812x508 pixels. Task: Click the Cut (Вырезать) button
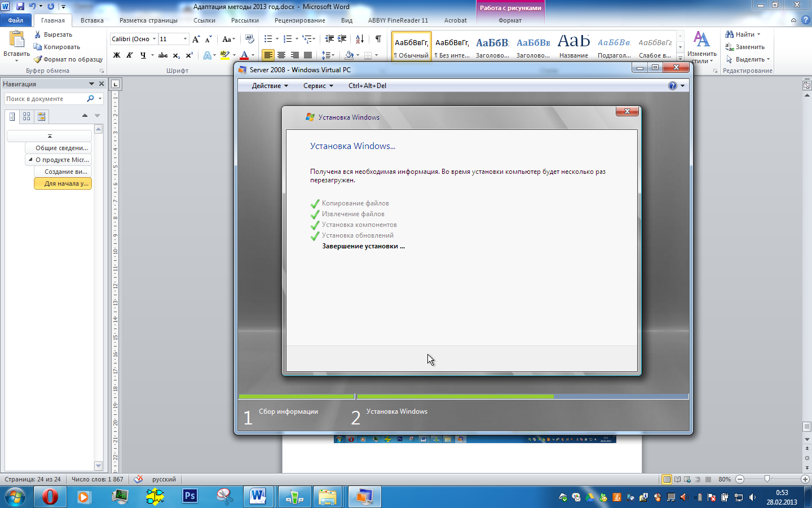pos(53,34)
